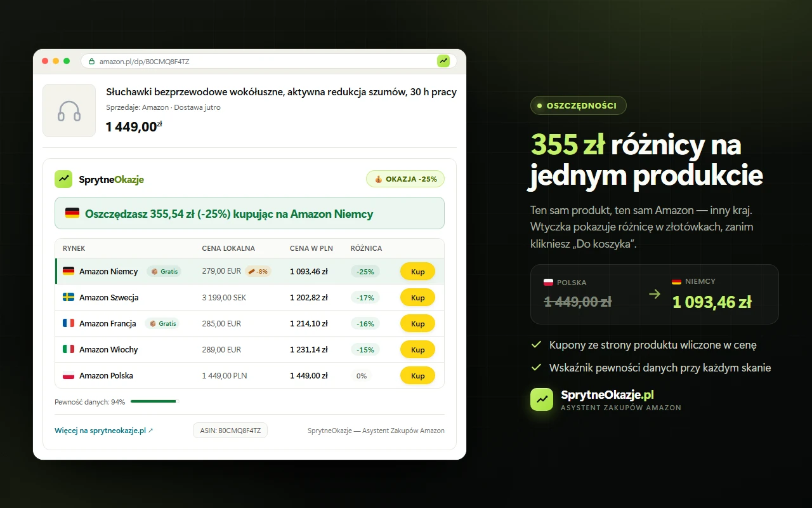The width and height of the screenshot is (812, 508).
Task: Click the Pewność danych progress bar
Action: click(155, 401)
